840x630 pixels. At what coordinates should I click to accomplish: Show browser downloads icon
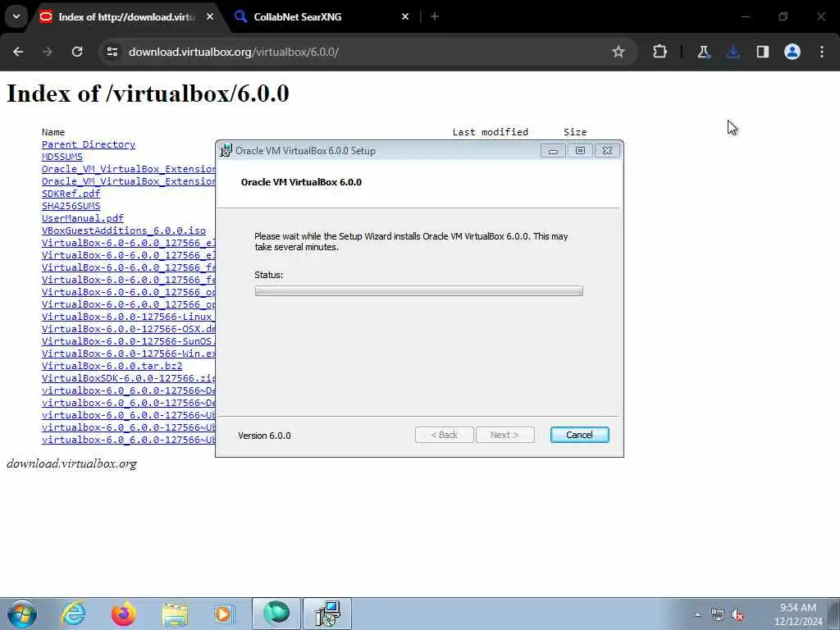pos(733,52)
